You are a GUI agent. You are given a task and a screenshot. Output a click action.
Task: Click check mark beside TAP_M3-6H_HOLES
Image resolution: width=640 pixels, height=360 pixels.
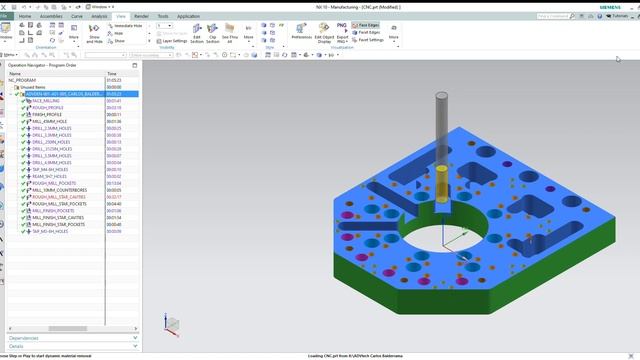(23, 231)
